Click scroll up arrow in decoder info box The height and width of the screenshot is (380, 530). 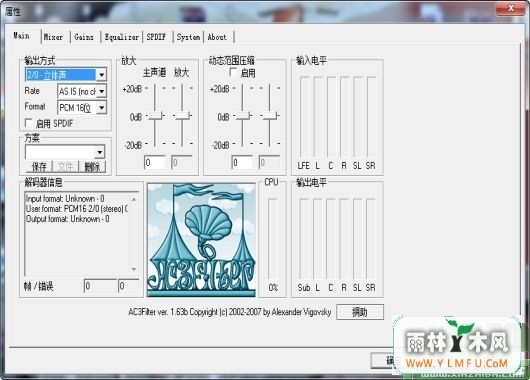click(134, 199)
